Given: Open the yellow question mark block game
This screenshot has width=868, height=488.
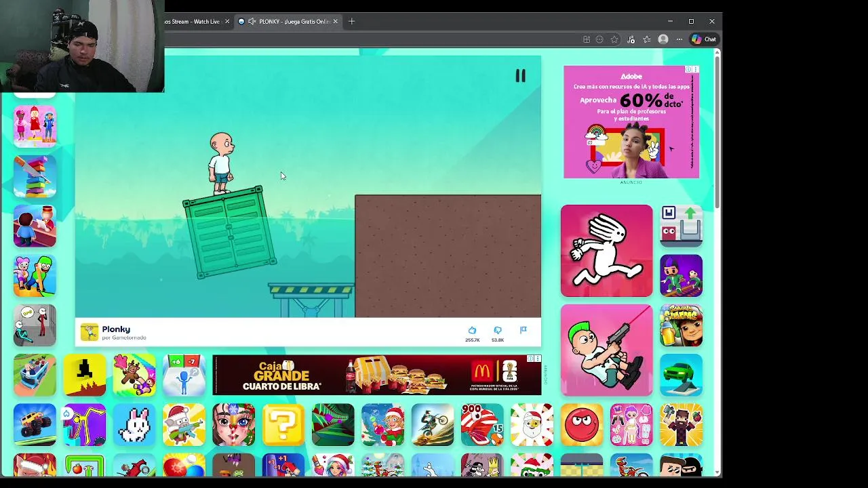Looking at the screenshot, I should (283, 425).
